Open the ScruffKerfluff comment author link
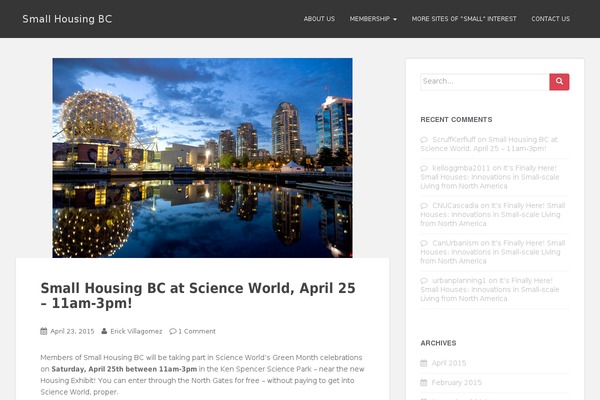The height and width of the screenshot is (400, 600). point(454,139)
